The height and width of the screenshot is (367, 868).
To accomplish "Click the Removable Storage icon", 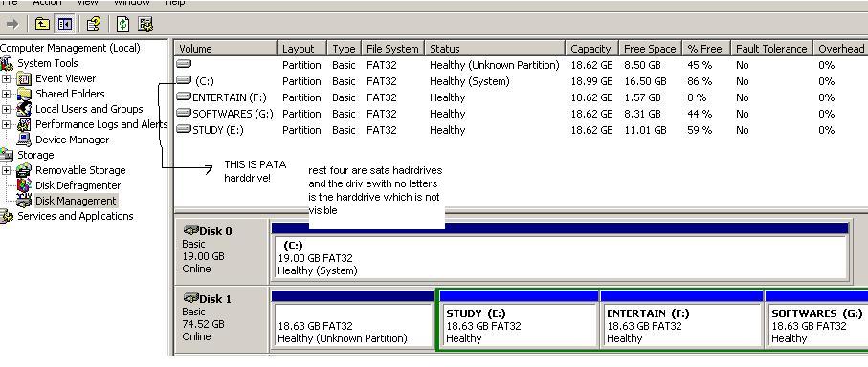I will tap(24, 170).
